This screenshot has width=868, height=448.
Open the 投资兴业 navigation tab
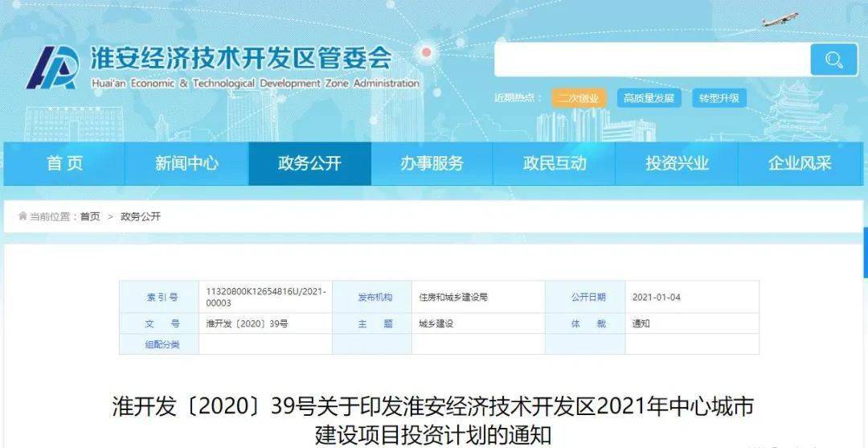pyautogui.click(x=677, y=163)
